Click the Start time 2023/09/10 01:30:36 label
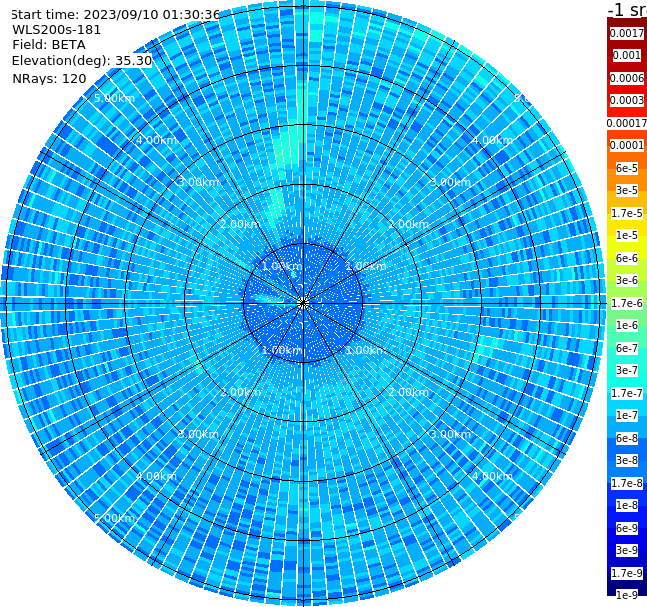647x607 pixels. (x=115, y=15)
